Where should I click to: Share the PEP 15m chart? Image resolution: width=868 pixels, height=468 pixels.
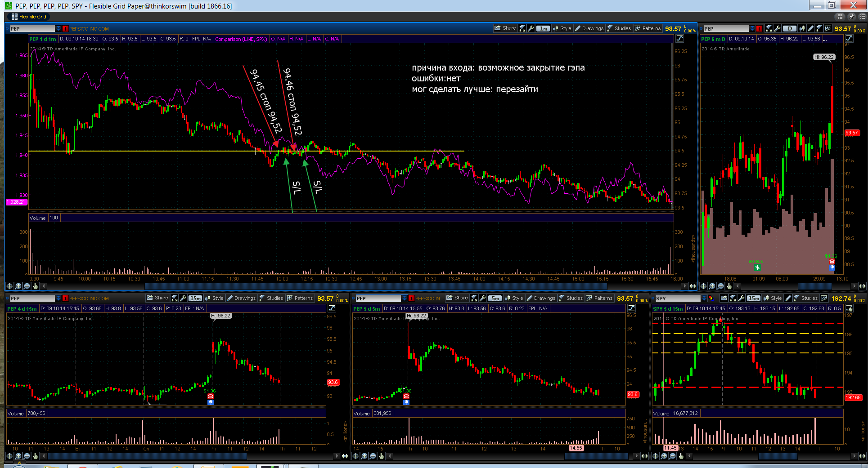(157, 298)
